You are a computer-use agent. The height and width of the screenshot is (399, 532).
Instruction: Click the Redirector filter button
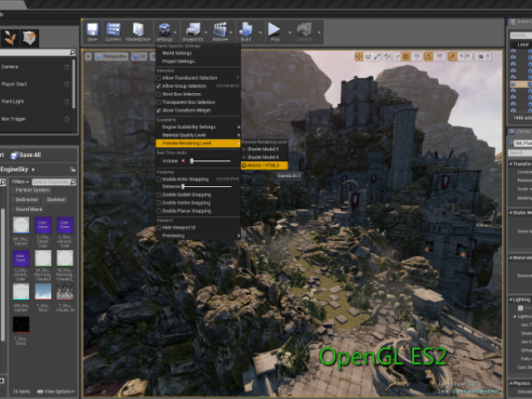tap(27, 199)
